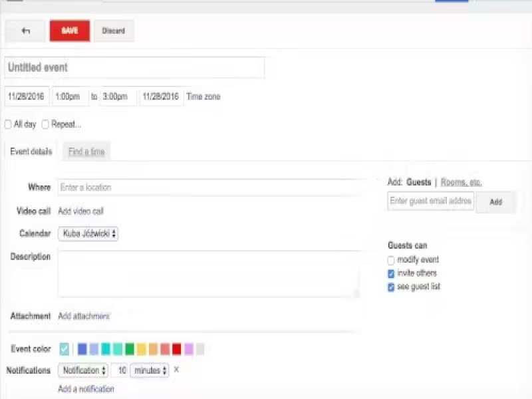Enable the All day checkbox
This screenshot has height=399, width=532.
pyautogui.click(x=8, y=124)
